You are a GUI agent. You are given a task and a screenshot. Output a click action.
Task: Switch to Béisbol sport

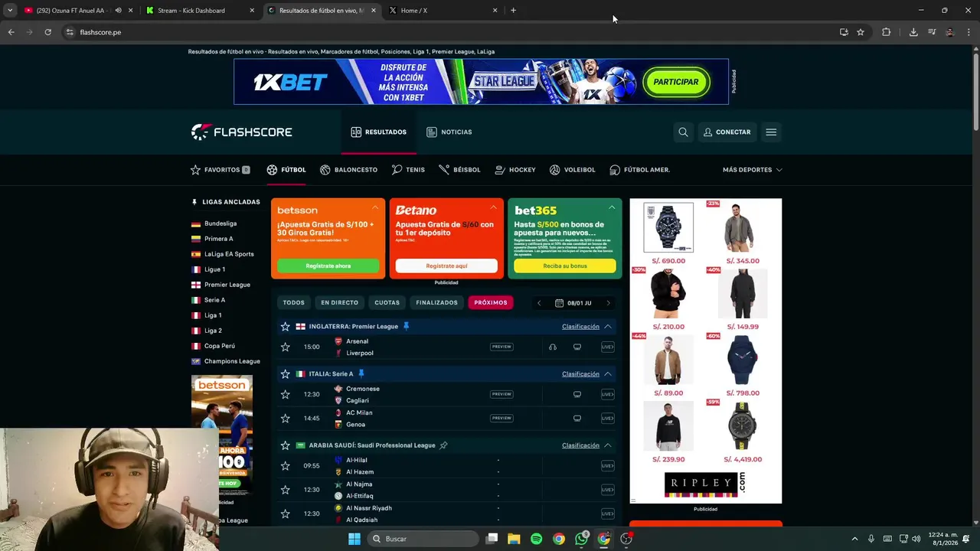pyautogui.click(x=459, y=169)
